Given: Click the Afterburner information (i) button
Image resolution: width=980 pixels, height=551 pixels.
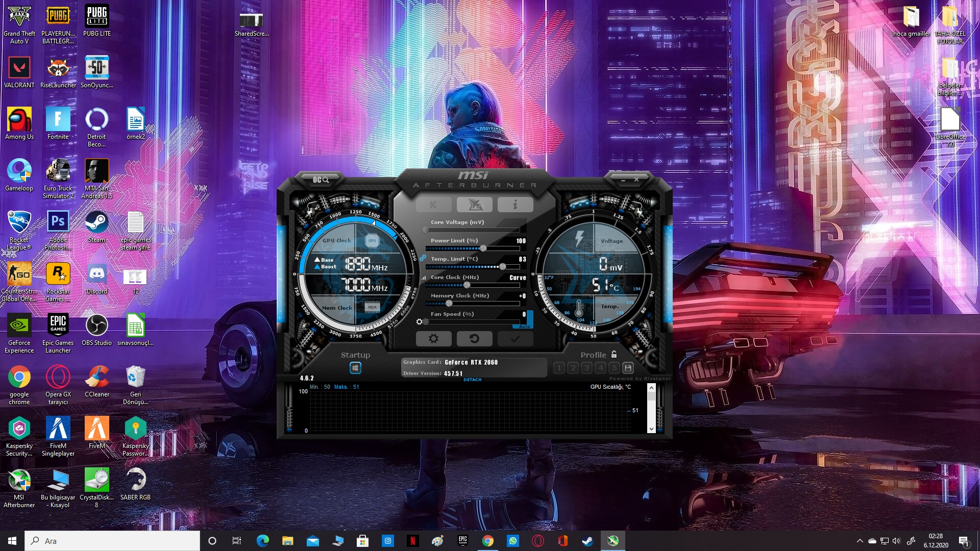Looking at the screenshot, I should [515, 205].
